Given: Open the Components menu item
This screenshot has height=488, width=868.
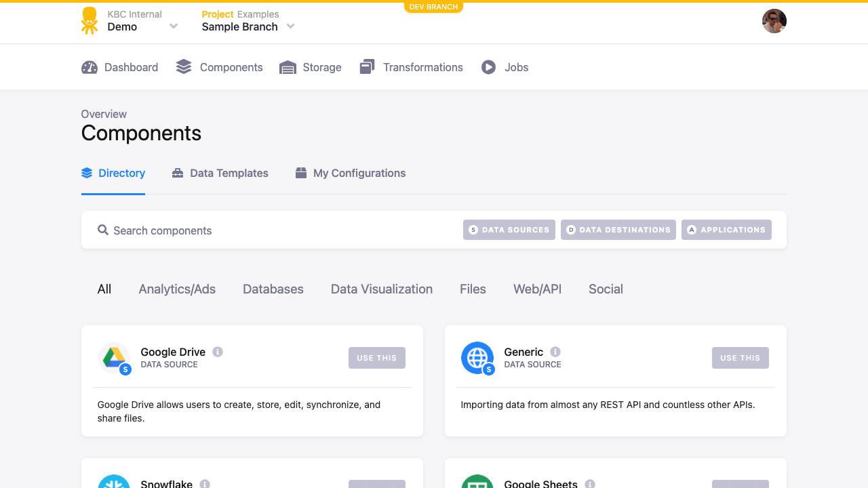Looking at the screenshot, I should point(220,67).
